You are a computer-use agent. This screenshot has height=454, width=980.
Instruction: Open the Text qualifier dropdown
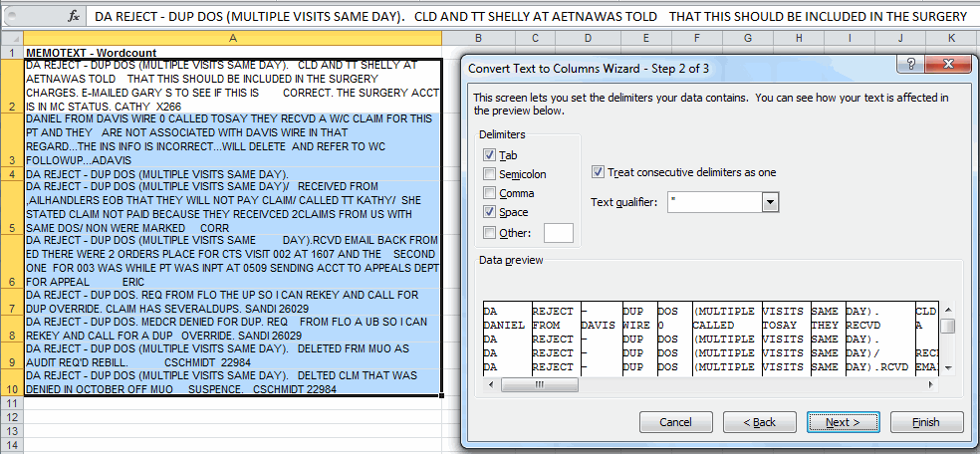coord(771,202)
